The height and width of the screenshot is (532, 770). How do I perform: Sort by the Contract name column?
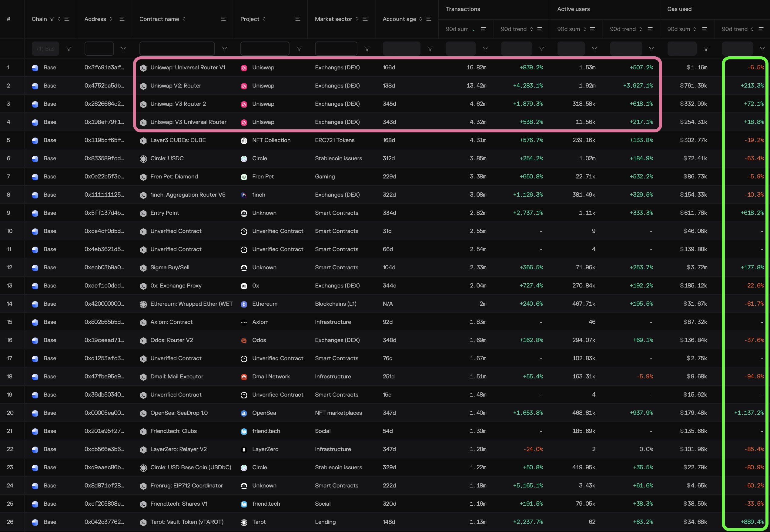point(184,19)
